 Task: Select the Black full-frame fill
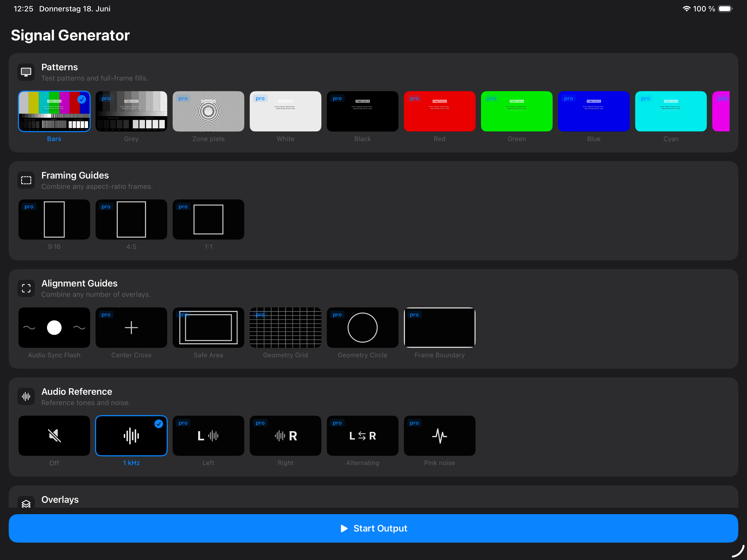pos(362,111)
